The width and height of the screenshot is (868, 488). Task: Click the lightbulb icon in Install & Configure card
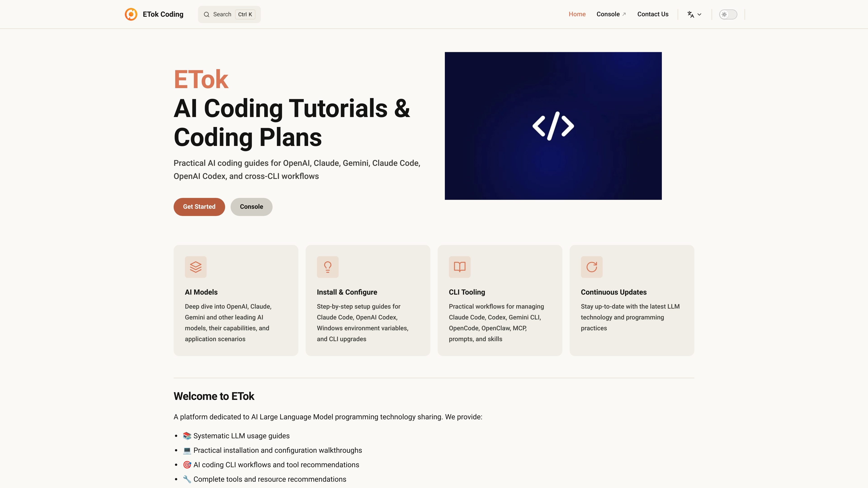tap(328, 267)
